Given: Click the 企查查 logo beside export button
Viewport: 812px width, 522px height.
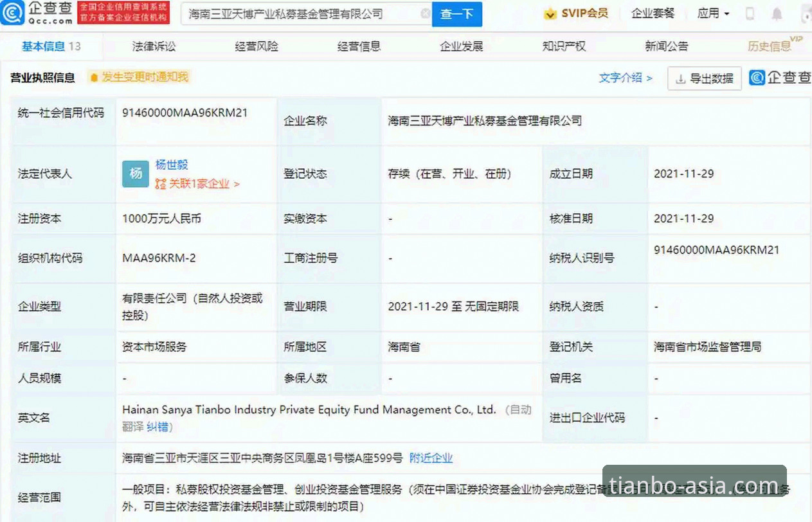Looking at the screenshot, I should pos(780,78).
